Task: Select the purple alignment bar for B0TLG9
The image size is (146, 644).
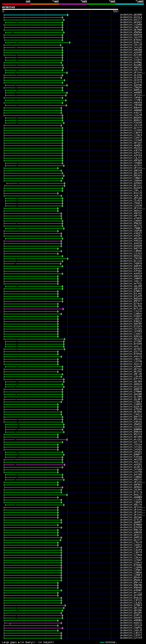Action: click(x=34, y=309)
